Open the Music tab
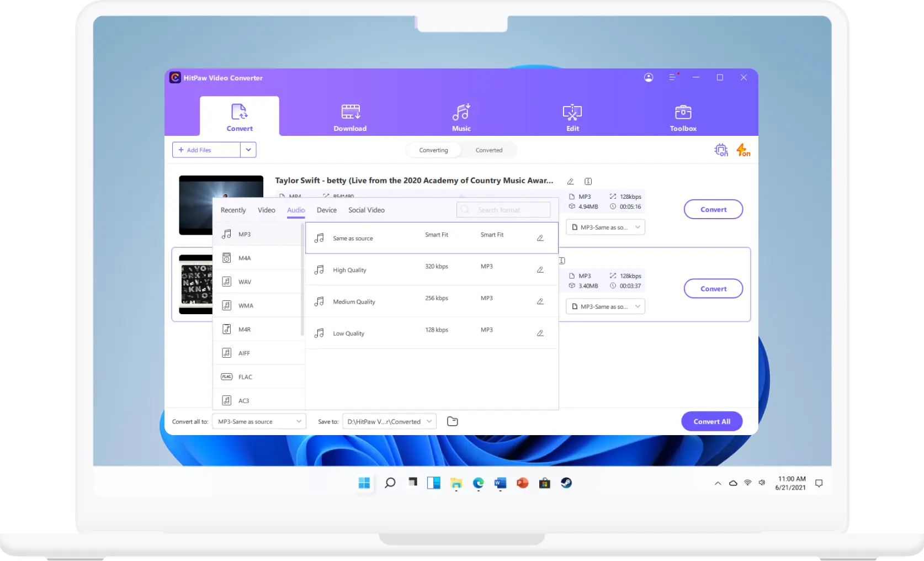The width and height of the screenshot is (924, 561). [461, 118]
